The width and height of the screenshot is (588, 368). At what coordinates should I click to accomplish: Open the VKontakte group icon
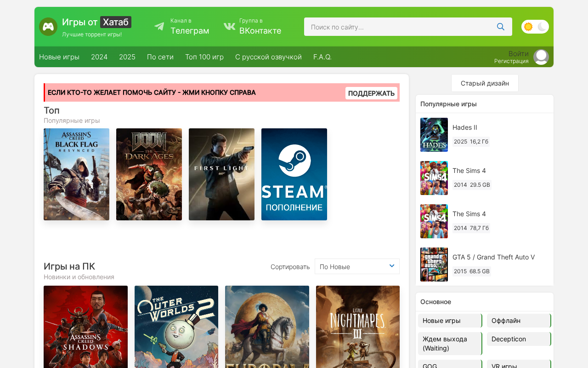pyautogui.click(x=229, y=27)
